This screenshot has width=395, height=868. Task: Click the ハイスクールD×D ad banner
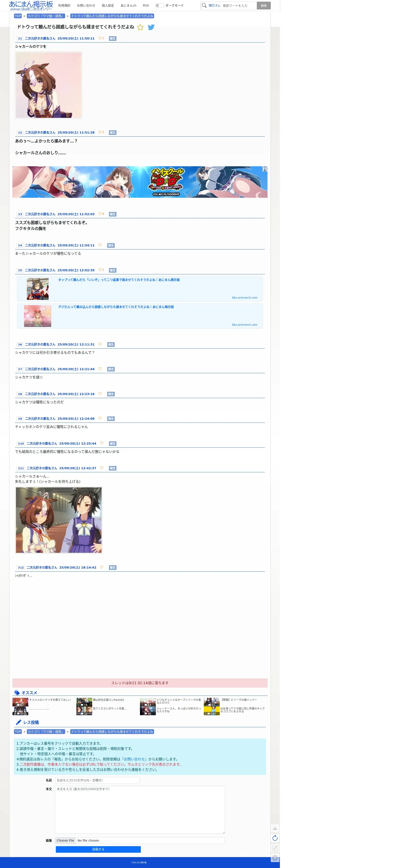[x=140, y=182]
